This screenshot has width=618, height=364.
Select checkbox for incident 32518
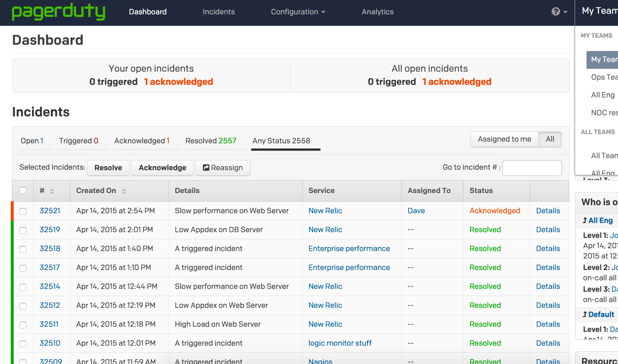(23, 249)
